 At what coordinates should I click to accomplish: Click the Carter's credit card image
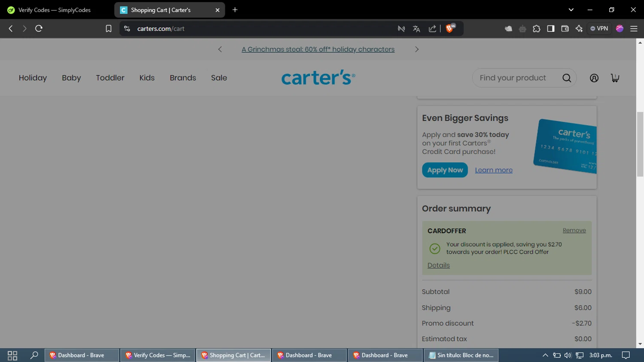click(565, 146)
